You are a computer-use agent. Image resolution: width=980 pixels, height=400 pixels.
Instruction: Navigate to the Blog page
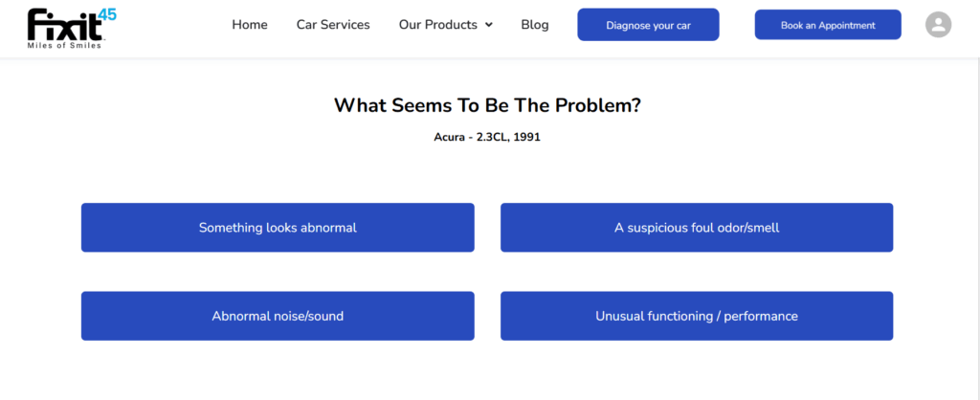(x=535, y=25)
